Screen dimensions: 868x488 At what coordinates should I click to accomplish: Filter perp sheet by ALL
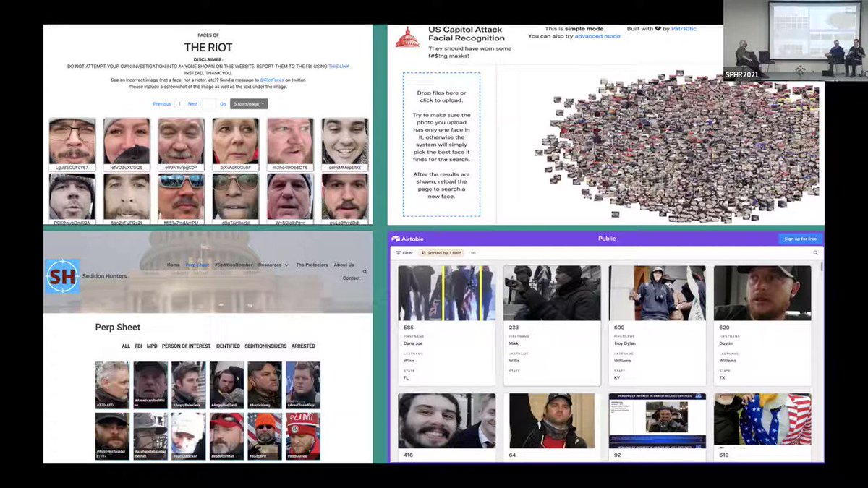point(126,346)
